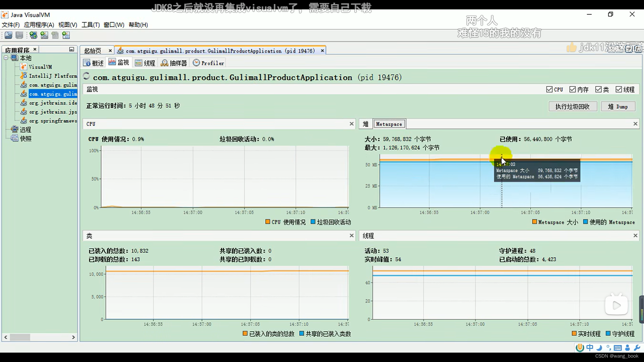
Task: Click the applications panel left scroll arrow
Action: (x=6, y=337)
